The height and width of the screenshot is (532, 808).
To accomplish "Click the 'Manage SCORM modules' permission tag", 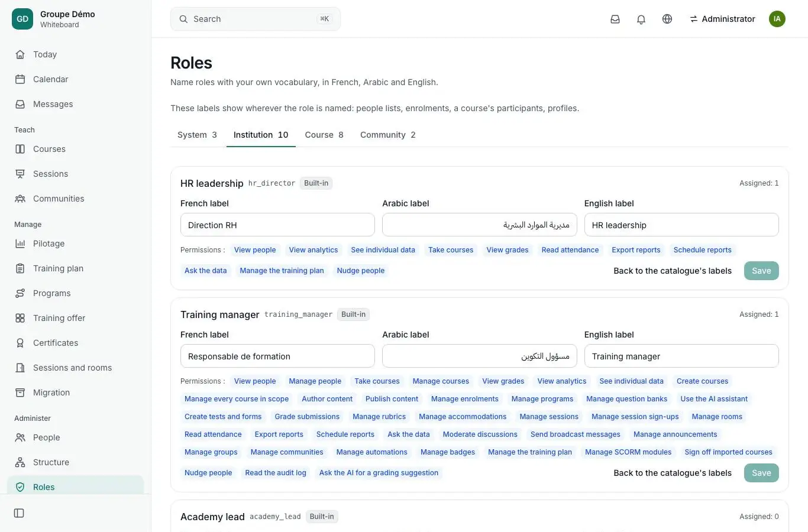I will [628, 452].
